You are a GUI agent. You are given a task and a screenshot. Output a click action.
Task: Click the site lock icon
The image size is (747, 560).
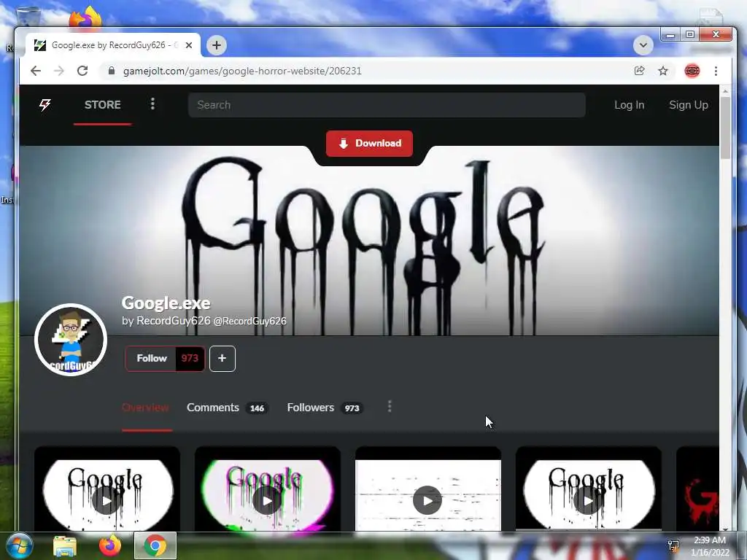click(112, 71)
